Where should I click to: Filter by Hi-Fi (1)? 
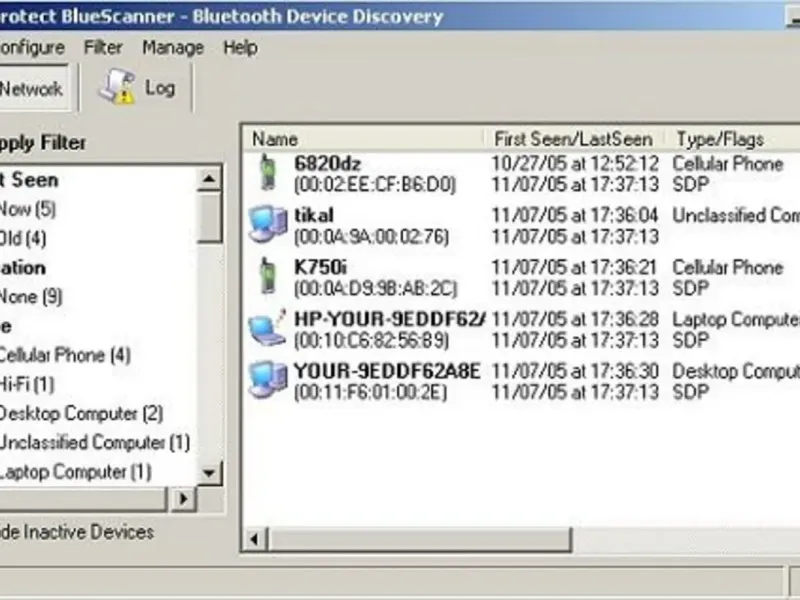coord(27,384)
